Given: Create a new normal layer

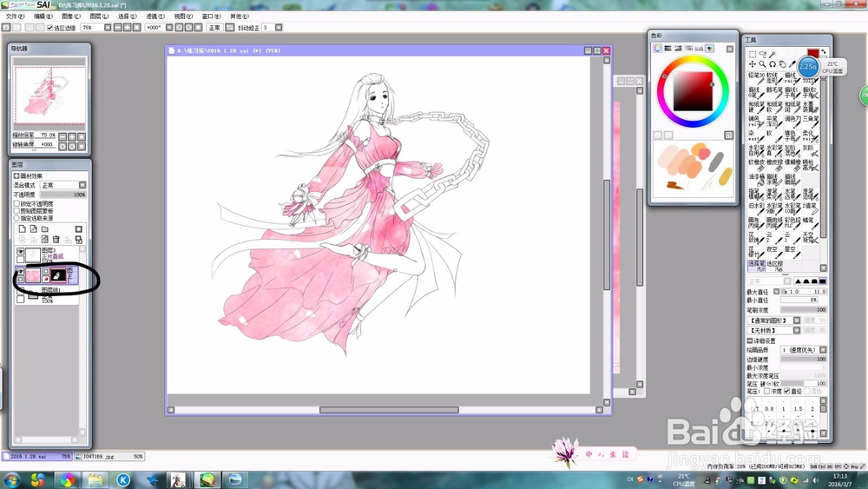Looking at the screenshot, I should (x=23, y=228).
